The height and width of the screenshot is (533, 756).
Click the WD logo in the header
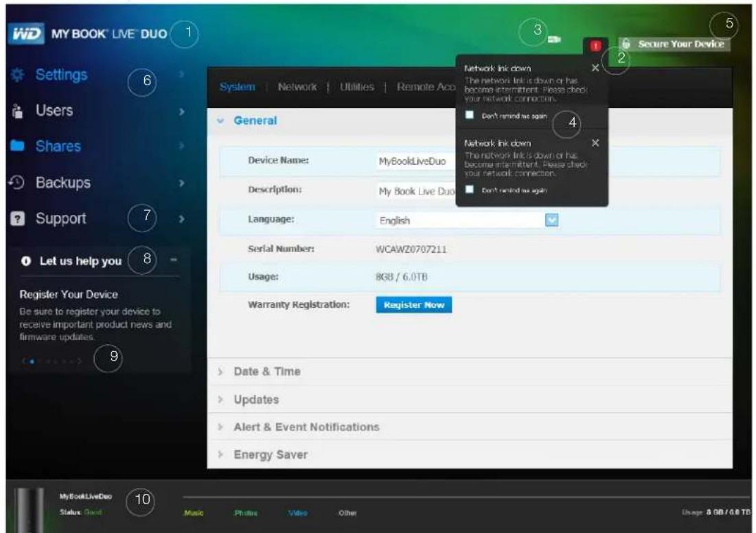[x=26, y=34]
